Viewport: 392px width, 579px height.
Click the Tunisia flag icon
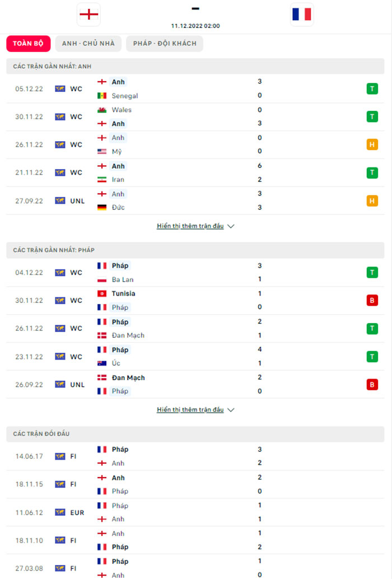click(x=102, y=293)
